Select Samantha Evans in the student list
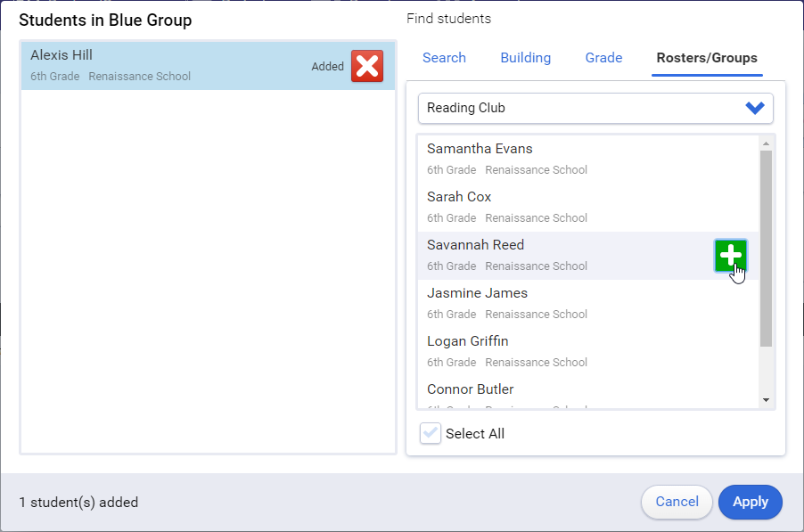804x532 pixels. pos(588,159)
